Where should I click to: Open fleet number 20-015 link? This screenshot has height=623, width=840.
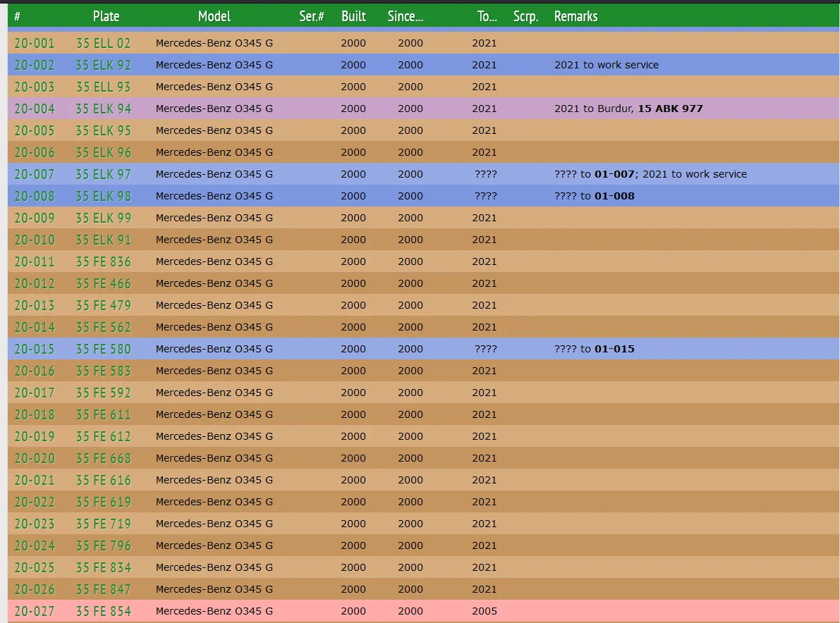(34, 349)
